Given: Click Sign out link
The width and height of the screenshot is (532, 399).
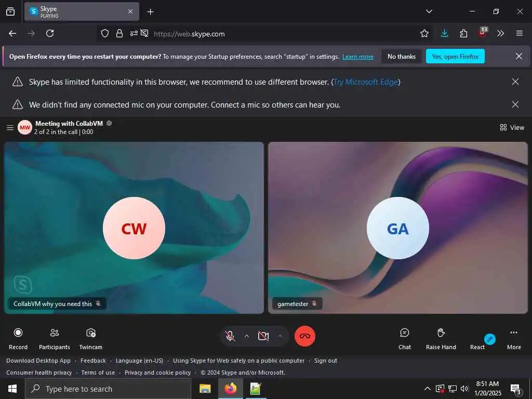Looking at the screenshot, I should click(325, 361).
